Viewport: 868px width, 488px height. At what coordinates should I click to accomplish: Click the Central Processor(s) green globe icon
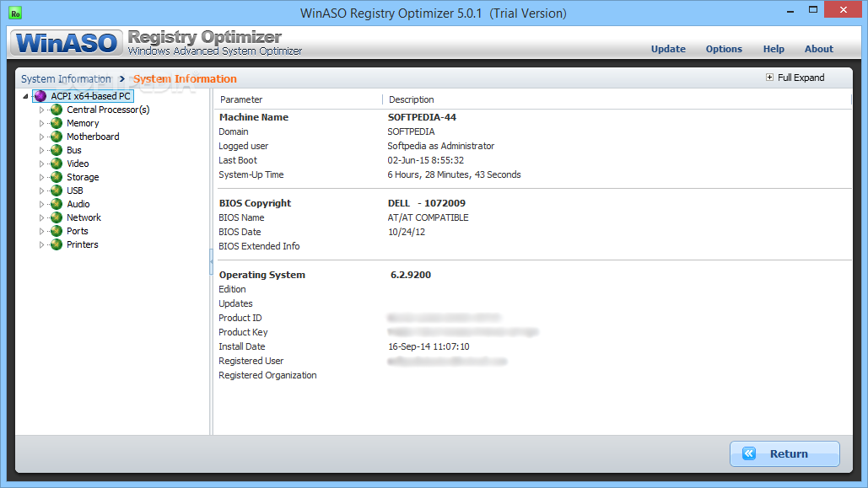click(x=57, y=110)
